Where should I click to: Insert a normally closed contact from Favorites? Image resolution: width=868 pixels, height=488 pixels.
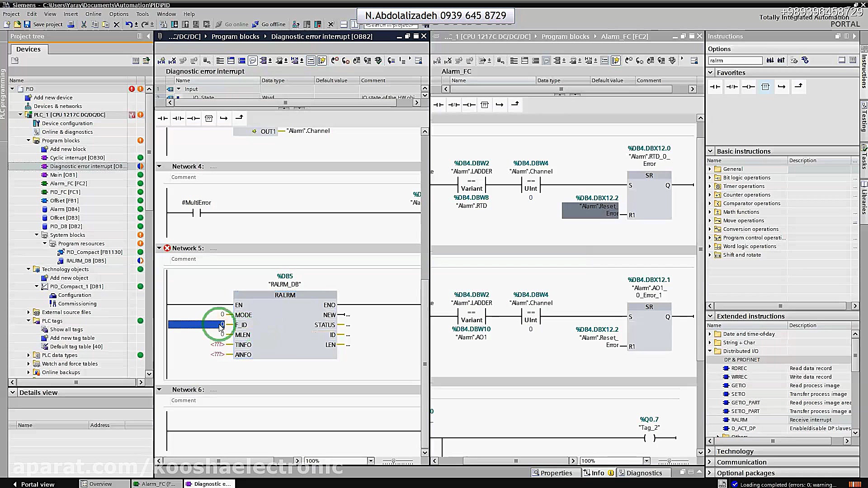731,87
